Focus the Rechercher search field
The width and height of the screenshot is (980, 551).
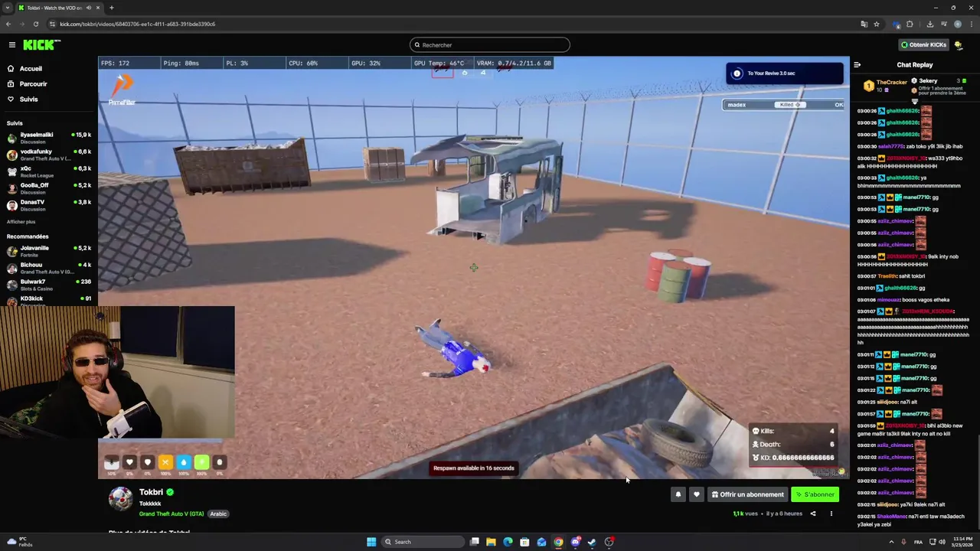(490, 45)
